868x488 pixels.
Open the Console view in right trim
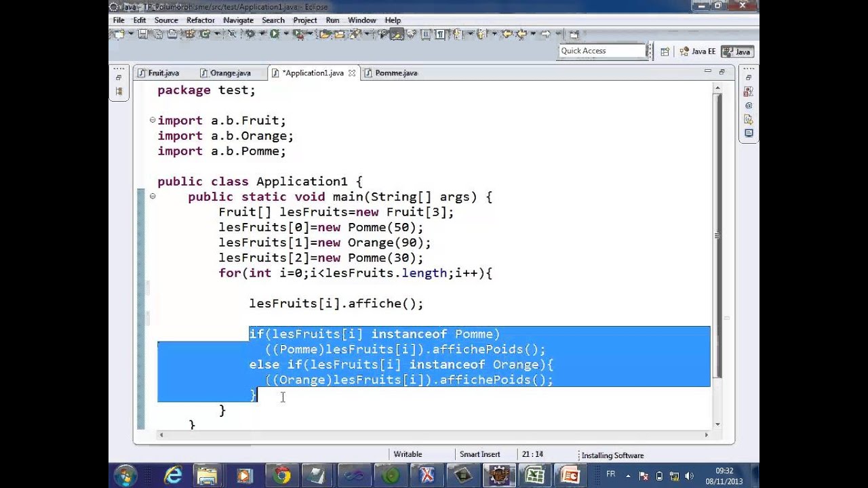pyautogui.click(x=749, y=134)
